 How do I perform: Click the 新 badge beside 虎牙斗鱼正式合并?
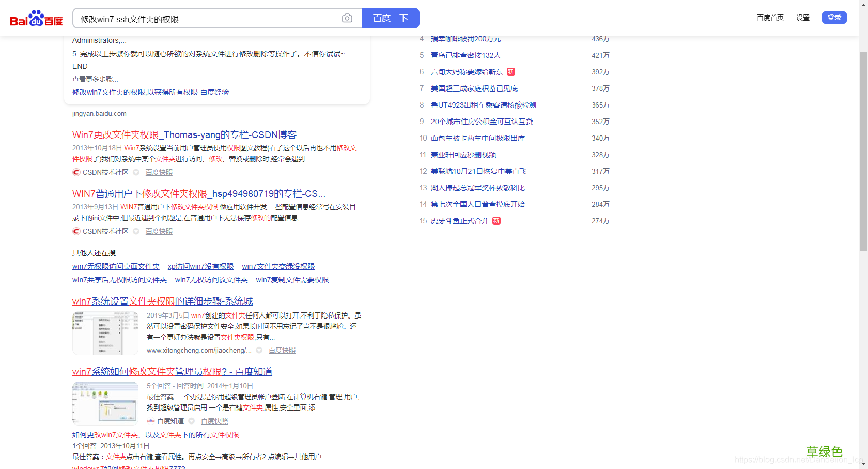[x=496, y=221]
